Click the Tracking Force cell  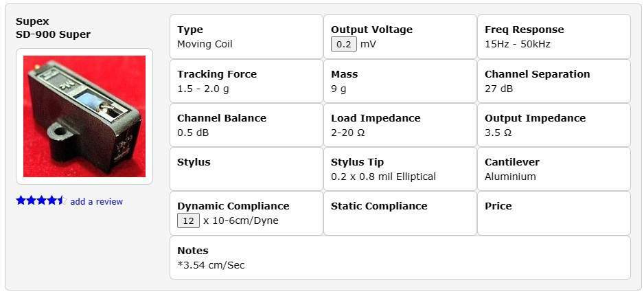tap(246, 81)
